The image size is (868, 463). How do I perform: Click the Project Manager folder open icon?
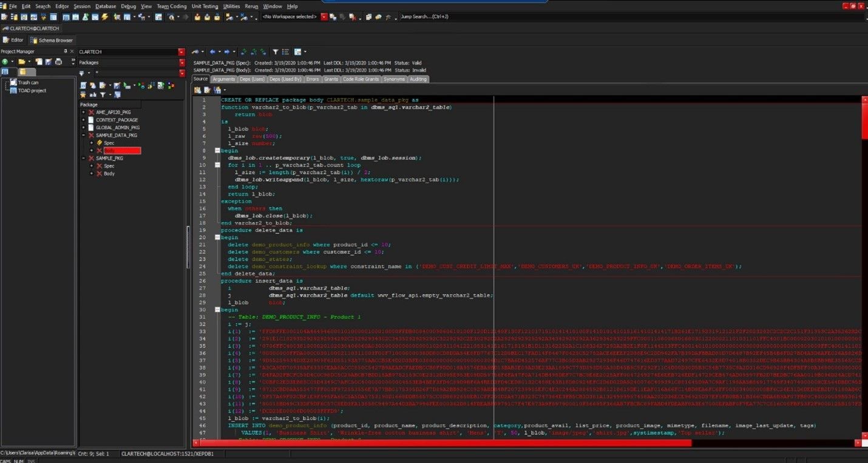coord(22,62)
